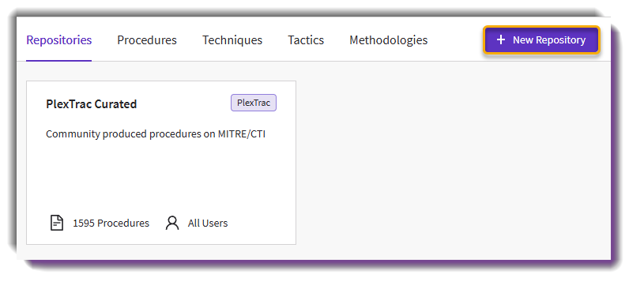Screen dimensions: 644x293
Task: Switch to the Procedures tab
Action: click(147, 39)
